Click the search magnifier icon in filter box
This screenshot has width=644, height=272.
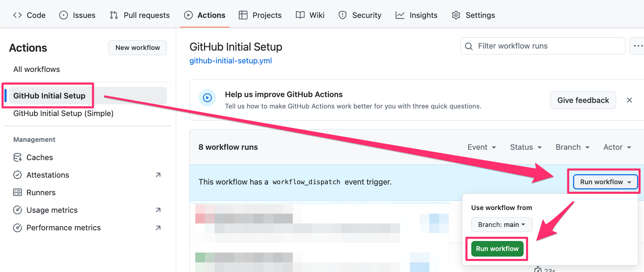(469, 46)
